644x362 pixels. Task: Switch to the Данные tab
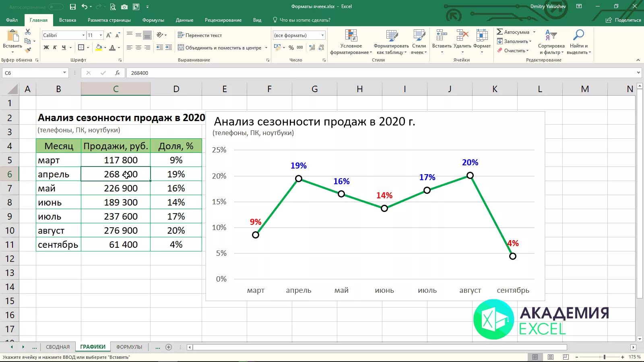pyautogui.click(x=184, y=20)
